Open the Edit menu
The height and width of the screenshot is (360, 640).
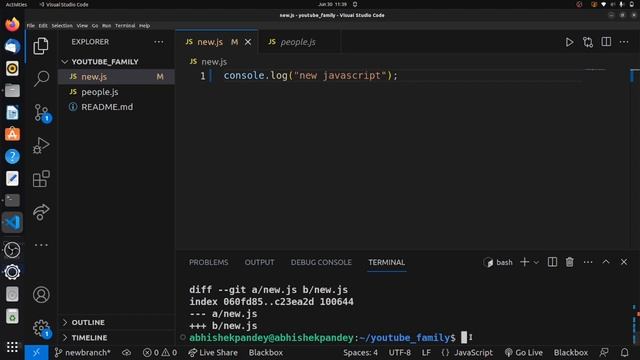(43, 25)
